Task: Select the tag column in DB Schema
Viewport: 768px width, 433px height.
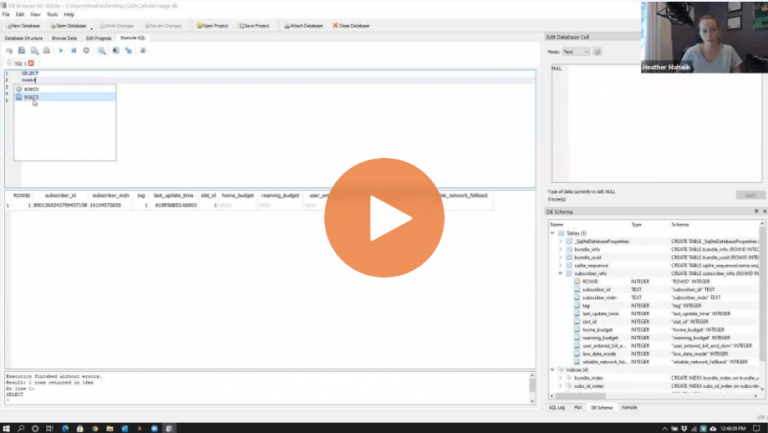Action: pos(586,306)
